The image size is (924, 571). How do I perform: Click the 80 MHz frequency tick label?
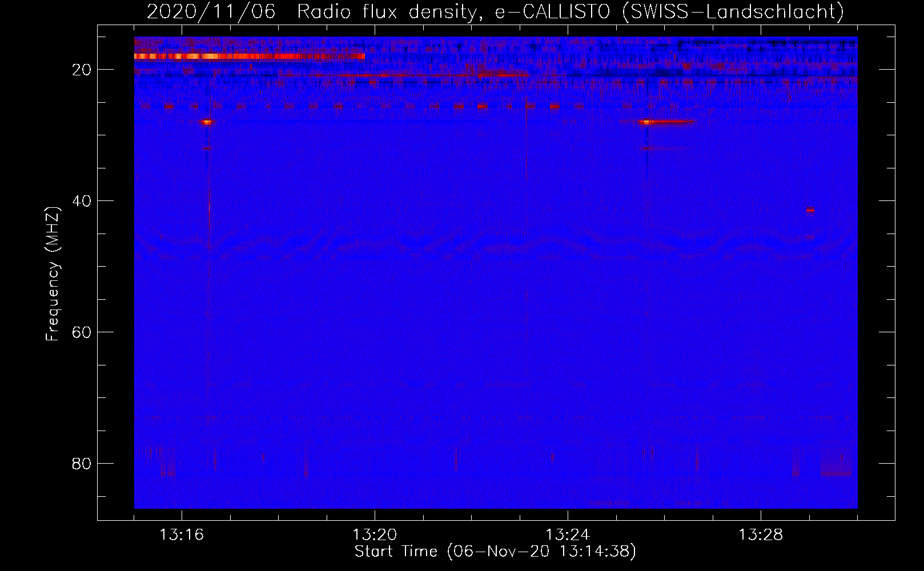pyautogui.click(x=82, y=463)
